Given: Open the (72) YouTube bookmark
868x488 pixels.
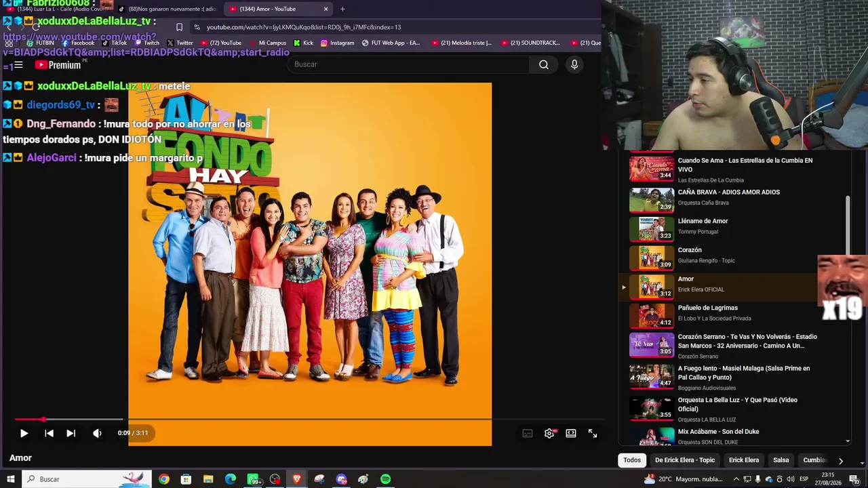Looking at the screenshot, I should click(221, 43).
